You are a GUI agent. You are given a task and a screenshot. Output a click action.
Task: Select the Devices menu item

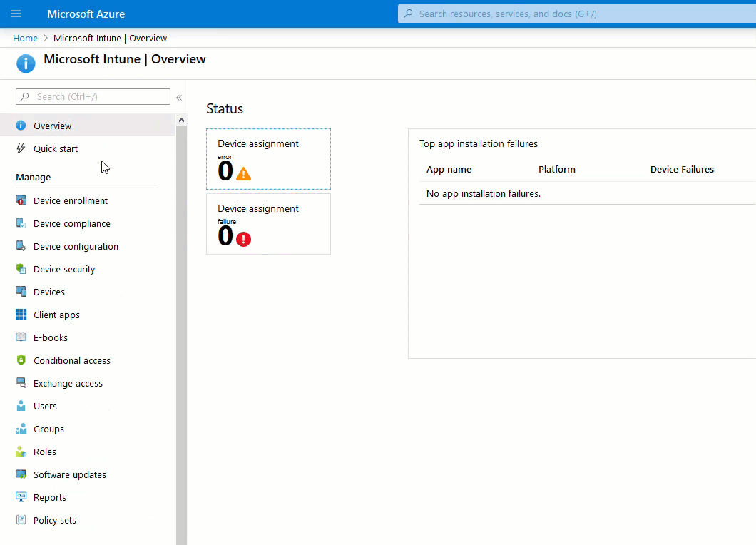tap(88, 292)
